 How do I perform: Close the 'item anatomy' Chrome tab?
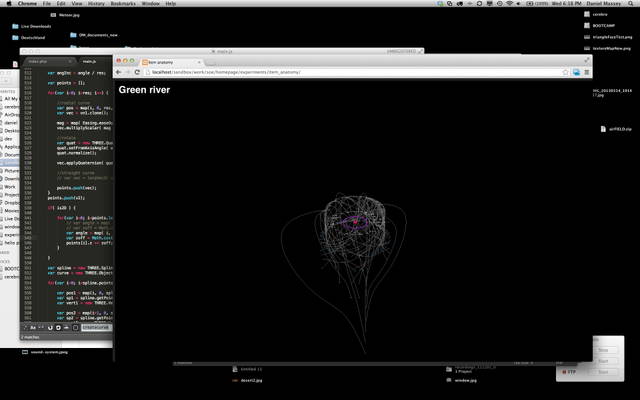tap(199, 62)
